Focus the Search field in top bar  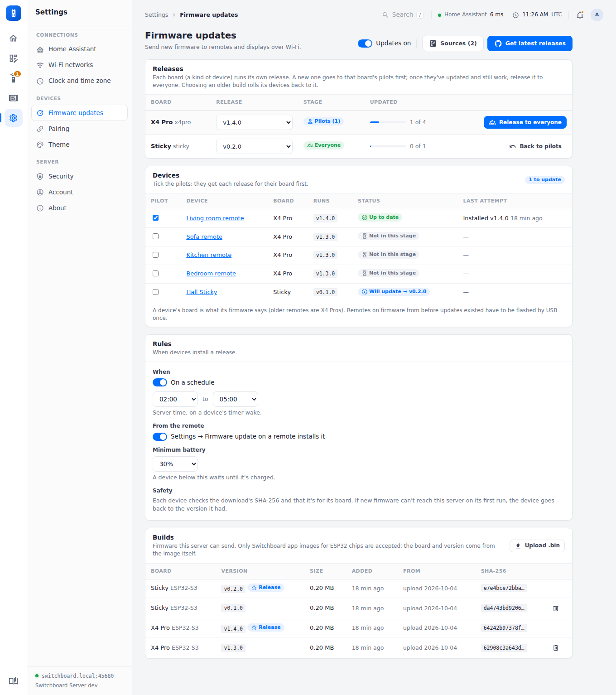click(403, 15)
